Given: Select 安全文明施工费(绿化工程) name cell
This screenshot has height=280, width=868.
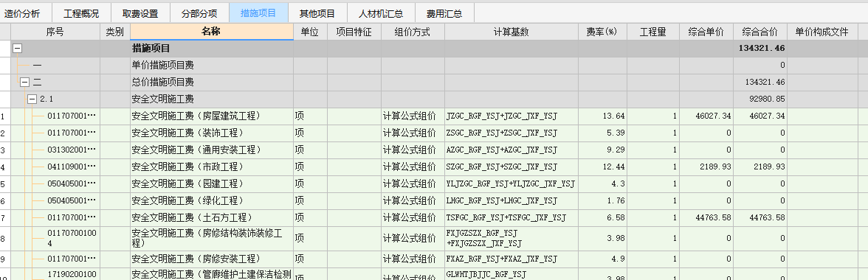Looking at the screenshot, I should click(x=212, y=200).
